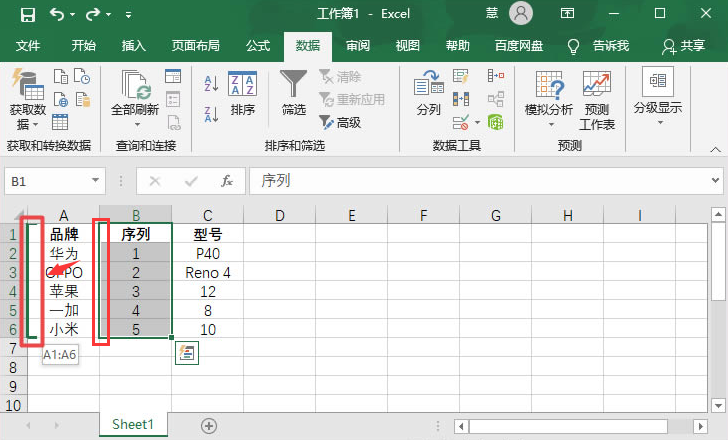Screen dimensions: 728x440
Task: Click Existing Connections icon
Action: tap(83, 99)
